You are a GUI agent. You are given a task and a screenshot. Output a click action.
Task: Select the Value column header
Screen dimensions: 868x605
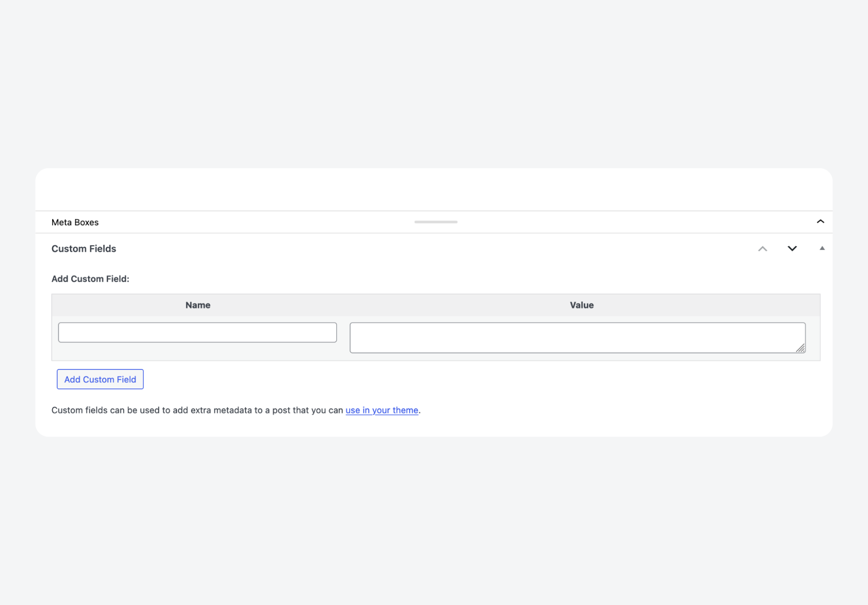tap(581, 305)
